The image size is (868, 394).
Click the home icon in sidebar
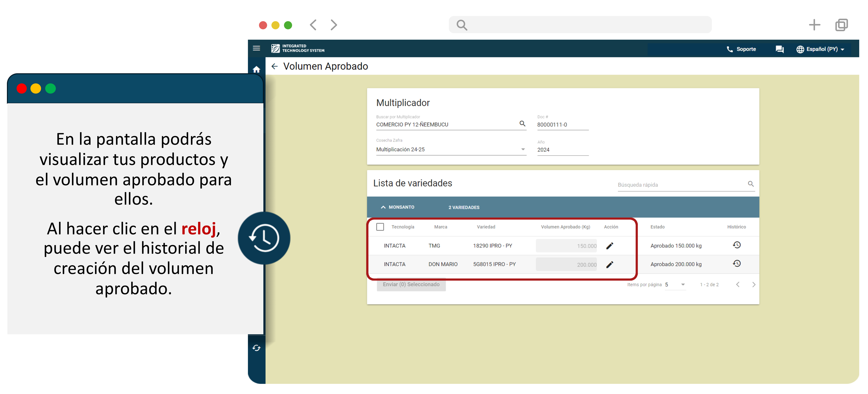pos(256,69)
